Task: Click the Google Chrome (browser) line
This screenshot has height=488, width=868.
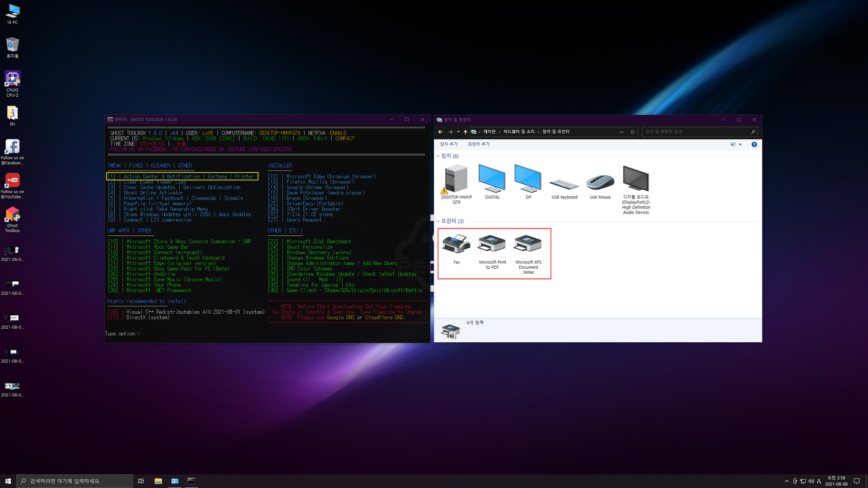Action: point(309,187)
